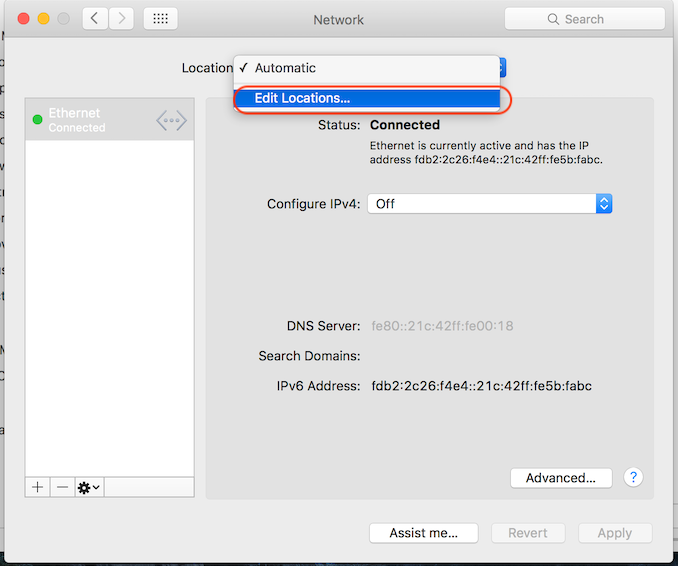Screen dimensions: 678x566
Task: Click the bold Connected status text
Action: pos(405,125)
